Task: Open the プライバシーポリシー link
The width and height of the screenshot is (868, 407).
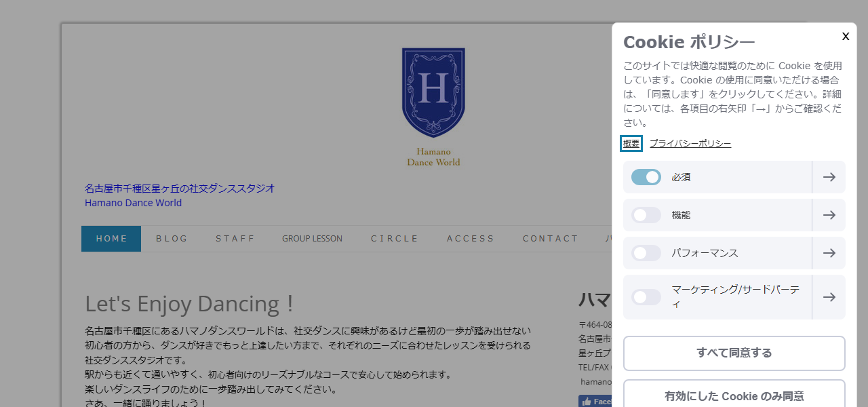Action: coord(690,144)
